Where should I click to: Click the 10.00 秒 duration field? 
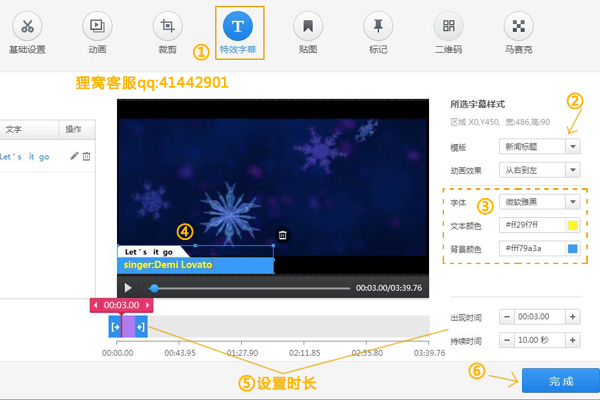[x=540, y=340]
